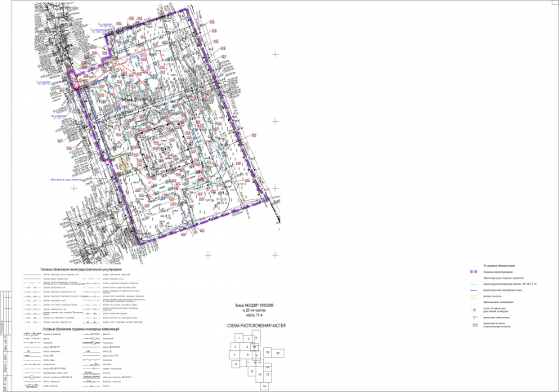The image size is (559, 392).
Task: Click the blue elevation mark symbol in the legend
Action: tap(474, 310)
